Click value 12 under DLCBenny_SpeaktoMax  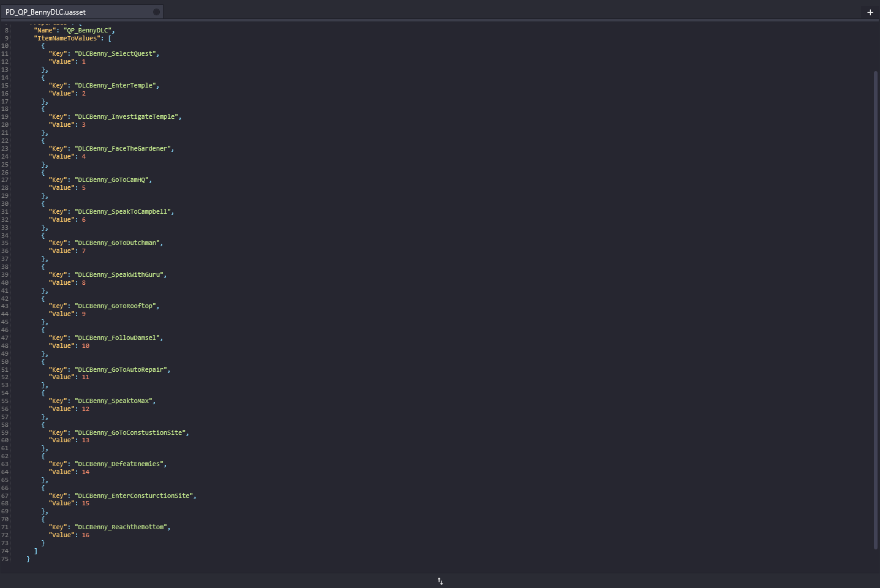[x=86, y=409]
